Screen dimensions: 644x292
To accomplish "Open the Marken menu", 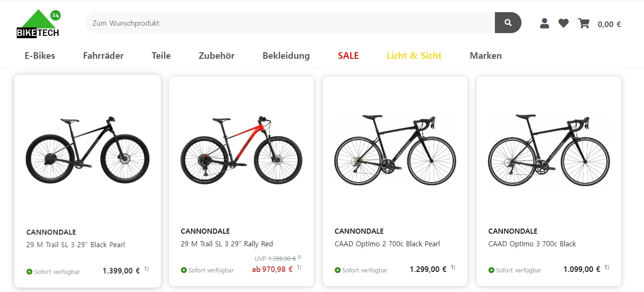I will pos(486,56).
